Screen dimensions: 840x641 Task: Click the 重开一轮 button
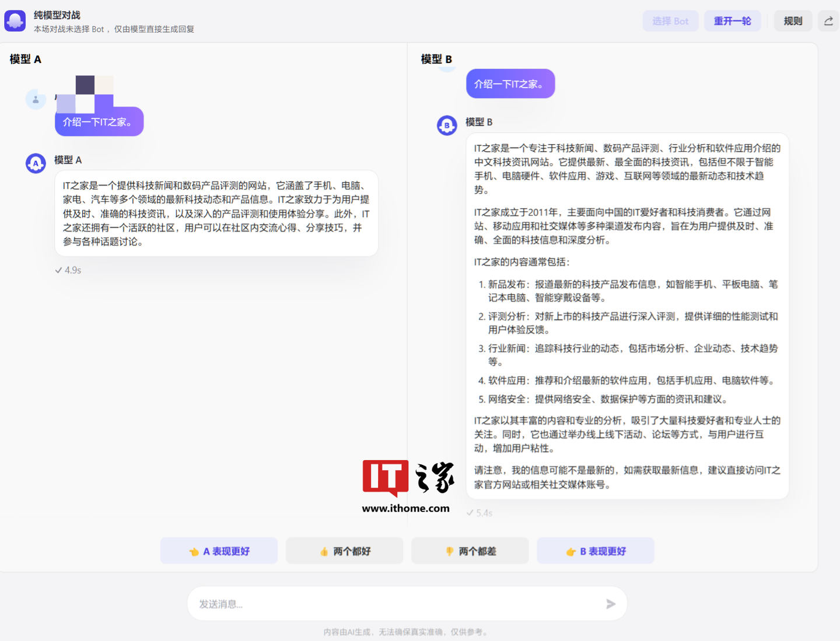click(733, 21)
